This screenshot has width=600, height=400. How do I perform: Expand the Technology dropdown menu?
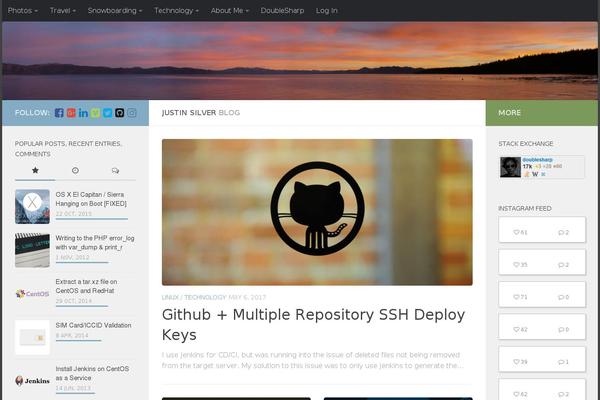(176, 11)
